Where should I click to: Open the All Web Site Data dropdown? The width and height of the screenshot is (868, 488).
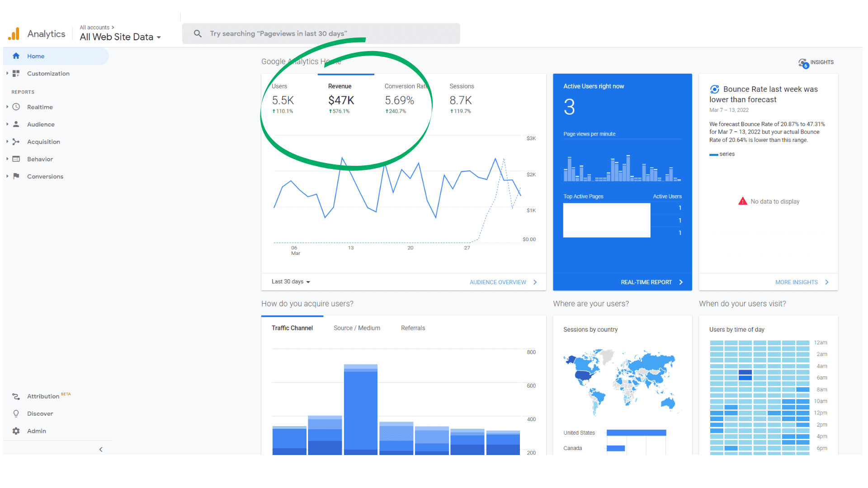120,37
